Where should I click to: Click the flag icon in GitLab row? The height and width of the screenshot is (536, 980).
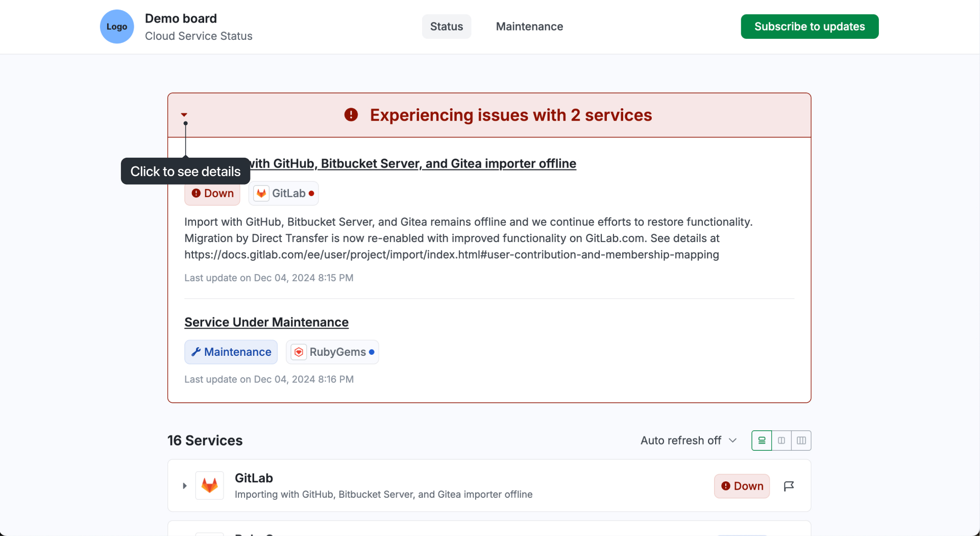(789, 486)
